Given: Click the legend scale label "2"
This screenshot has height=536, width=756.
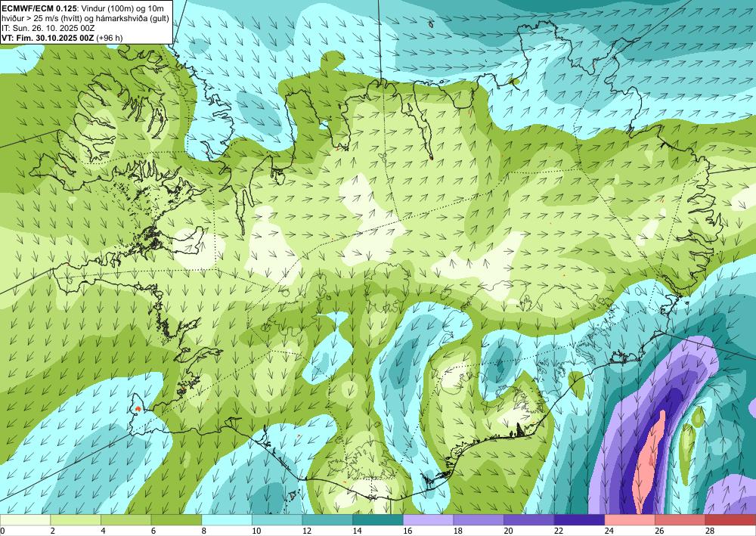Looking at the screenshot, I should pyautogui.click(x=53, y=531).
